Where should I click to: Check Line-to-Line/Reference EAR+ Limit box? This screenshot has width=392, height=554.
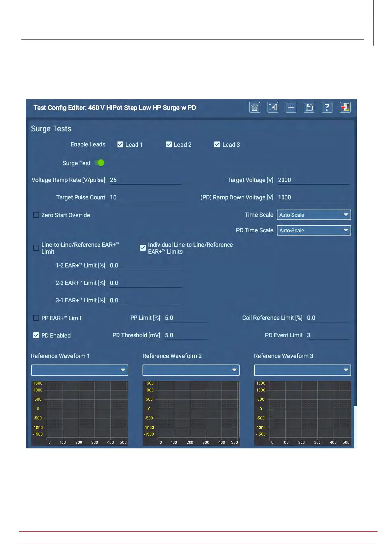coord(36,248)
